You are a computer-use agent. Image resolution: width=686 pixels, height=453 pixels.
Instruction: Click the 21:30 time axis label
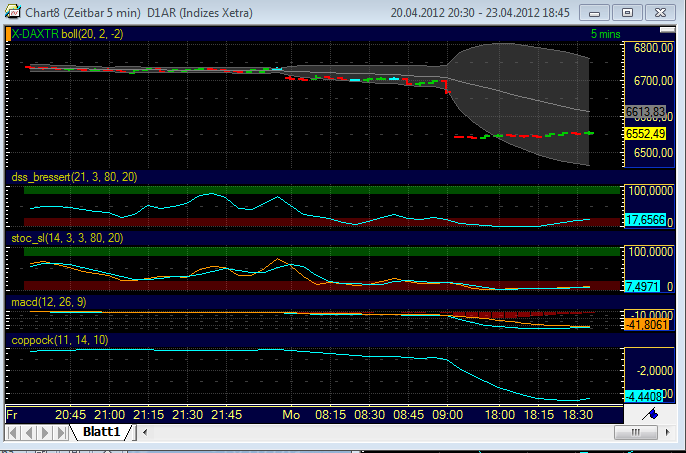[187, 414]
